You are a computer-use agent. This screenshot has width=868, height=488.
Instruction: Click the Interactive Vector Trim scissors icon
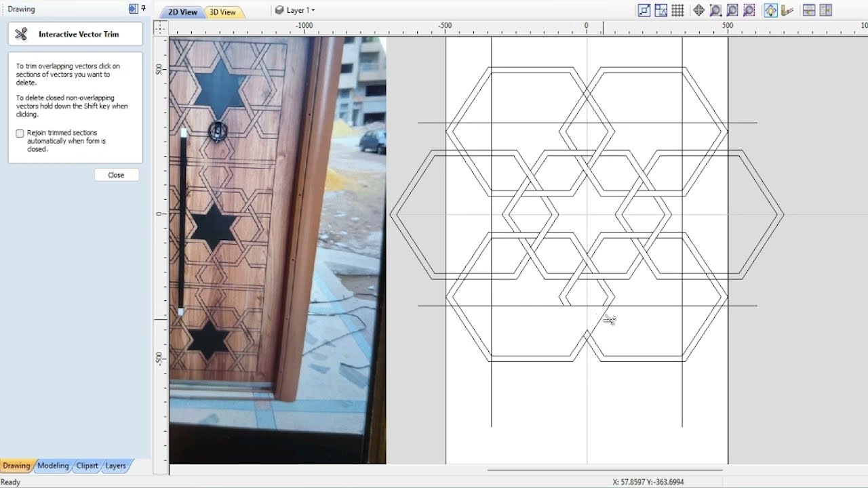coord(21,34)
